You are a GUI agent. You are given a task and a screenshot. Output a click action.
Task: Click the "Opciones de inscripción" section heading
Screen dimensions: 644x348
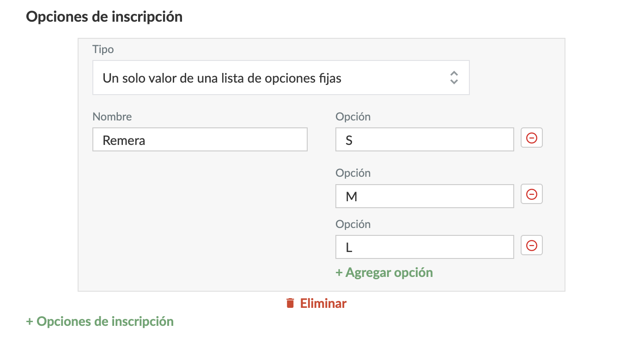(x=104, y=17)
